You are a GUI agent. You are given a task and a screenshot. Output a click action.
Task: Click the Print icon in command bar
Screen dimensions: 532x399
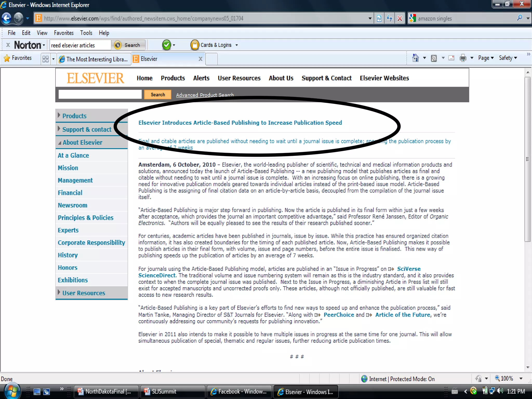463,58
